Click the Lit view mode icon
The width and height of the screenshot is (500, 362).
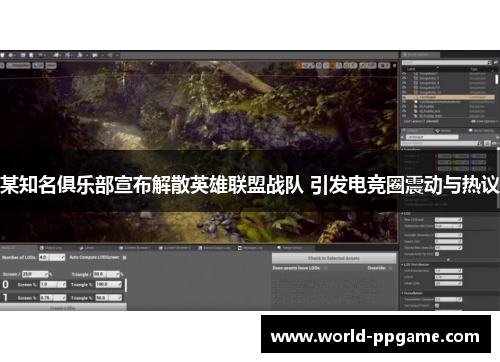(x=38, y=65)
